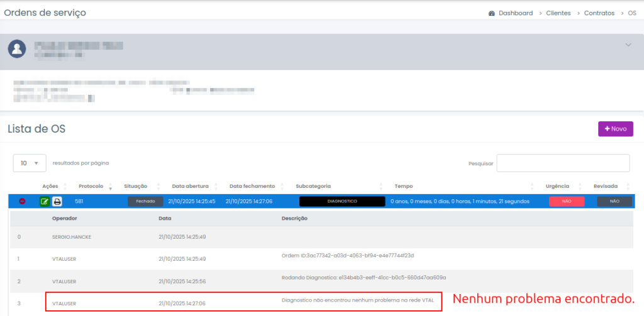
Task: Expand the customer panel chevron
Action: click(628, 45)
